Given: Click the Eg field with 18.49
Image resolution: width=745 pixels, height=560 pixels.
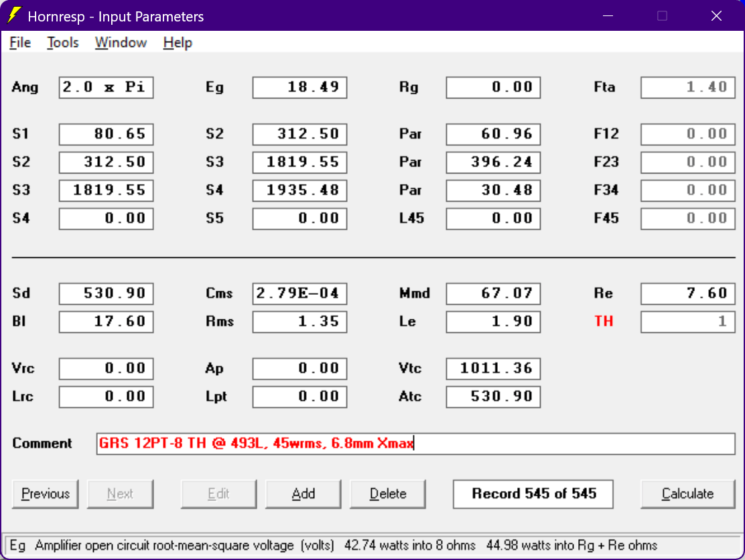Looking at the screenshot, I should (x=299, y=87).
